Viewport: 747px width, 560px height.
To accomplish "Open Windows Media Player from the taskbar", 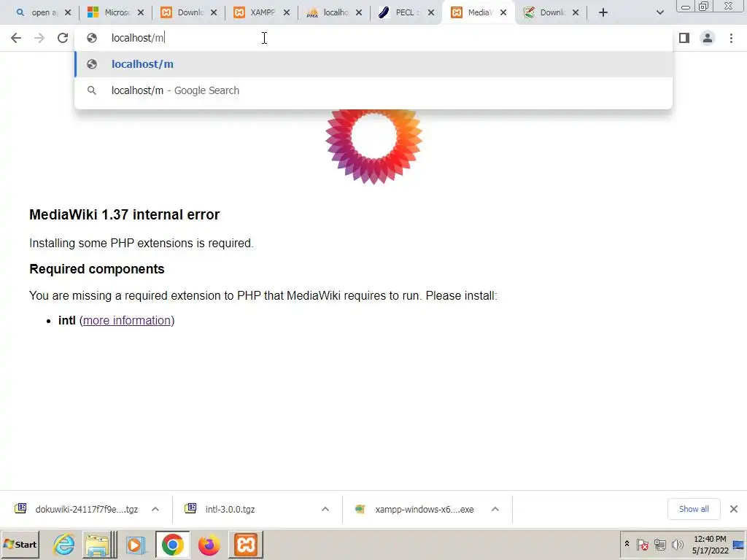I will click(135, 545).
